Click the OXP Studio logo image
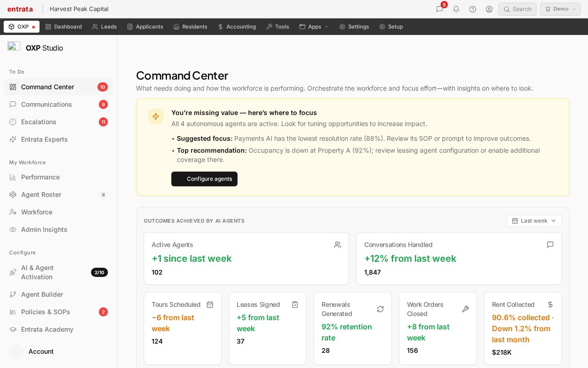 tap(14, 46)
